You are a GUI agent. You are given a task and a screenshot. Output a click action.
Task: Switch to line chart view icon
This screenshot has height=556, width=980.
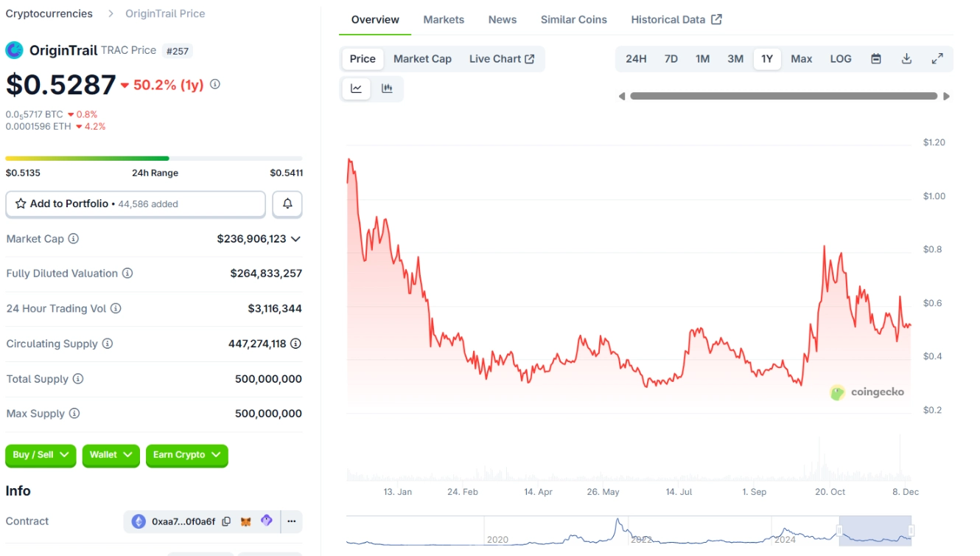click(x=357, y=88)
